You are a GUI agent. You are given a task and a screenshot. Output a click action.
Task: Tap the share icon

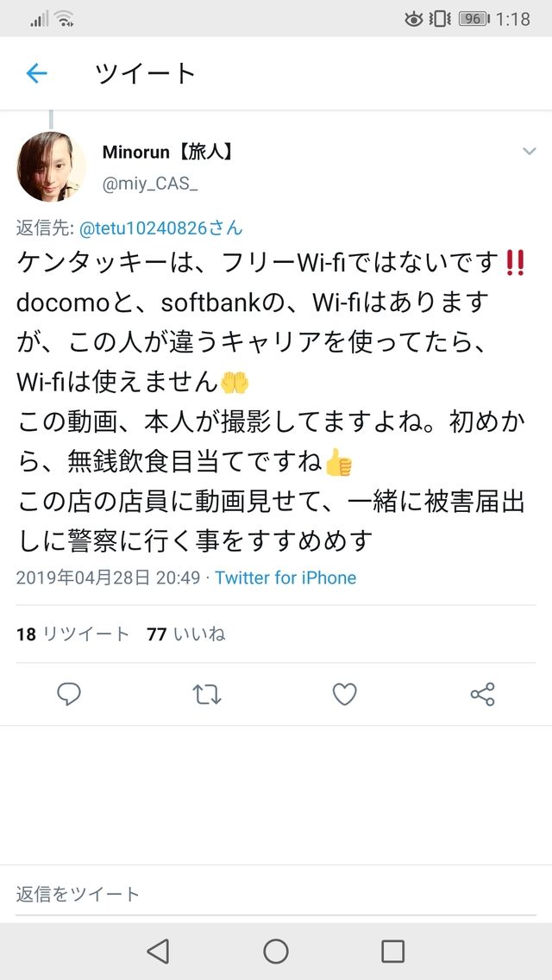(483, 695)
